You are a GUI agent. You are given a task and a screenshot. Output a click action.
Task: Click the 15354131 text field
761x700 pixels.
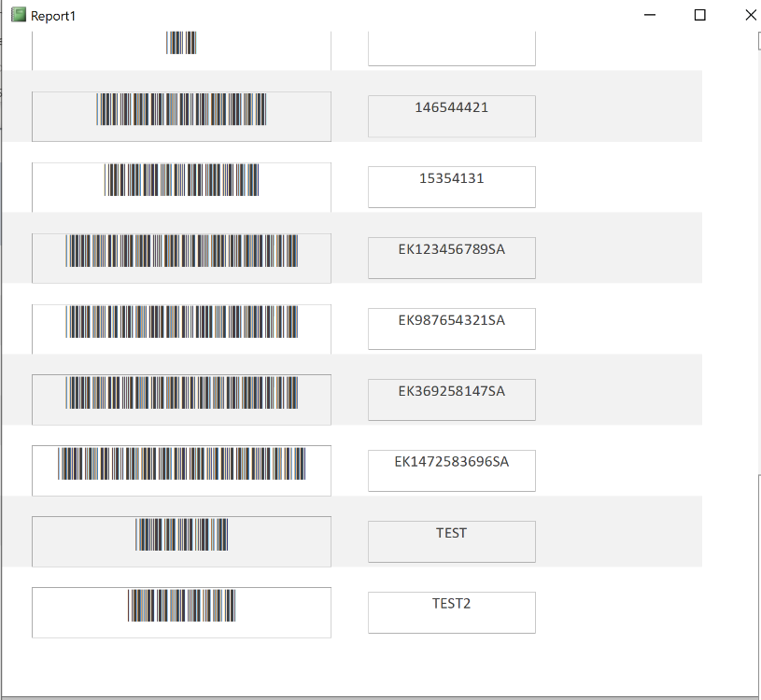click(452, 188)
